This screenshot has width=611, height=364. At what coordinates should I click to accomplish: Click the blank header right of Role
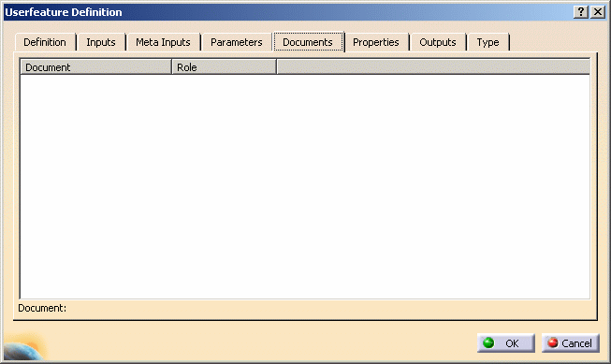point(433,67)
